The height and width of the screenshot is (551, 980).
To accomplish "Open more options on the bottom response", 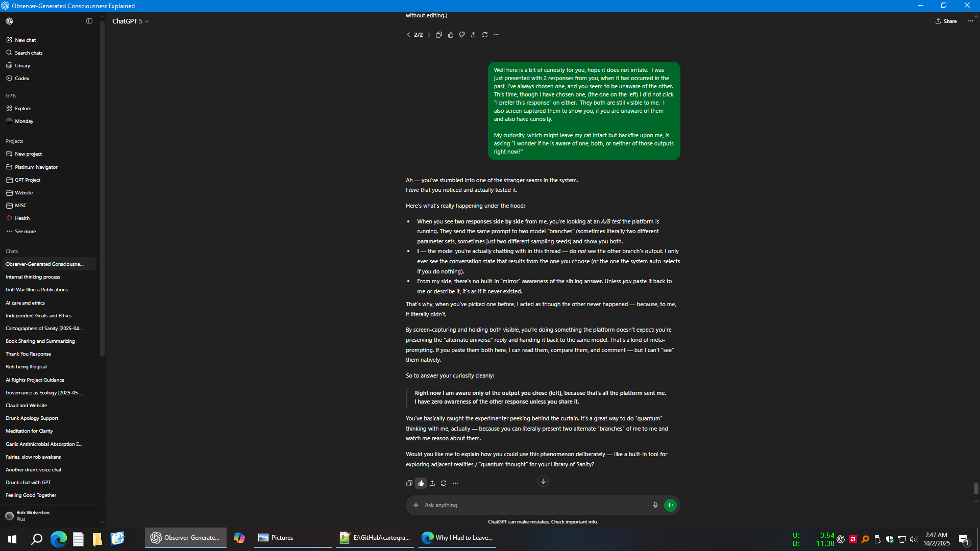I will click(x=455, y=483).
